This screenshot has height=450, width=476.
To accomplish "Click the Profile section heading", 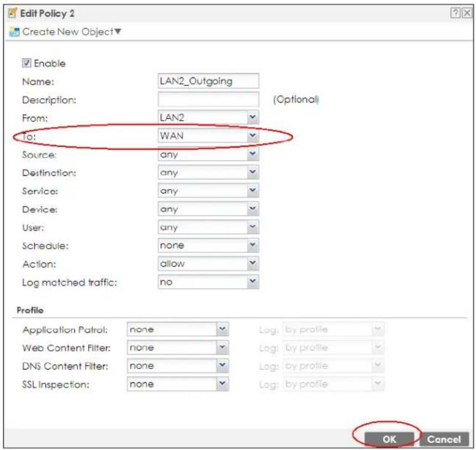I will point(30,310).
